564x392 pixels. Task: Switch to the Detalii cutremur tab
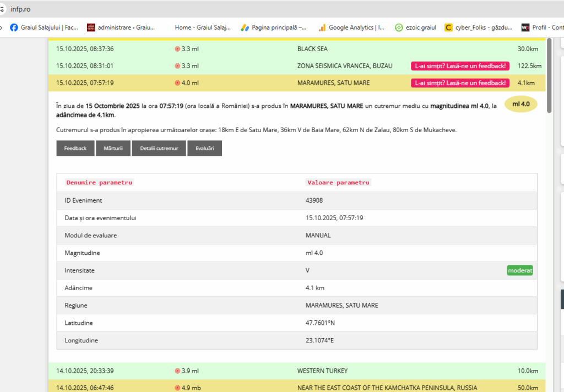point(159,149)
